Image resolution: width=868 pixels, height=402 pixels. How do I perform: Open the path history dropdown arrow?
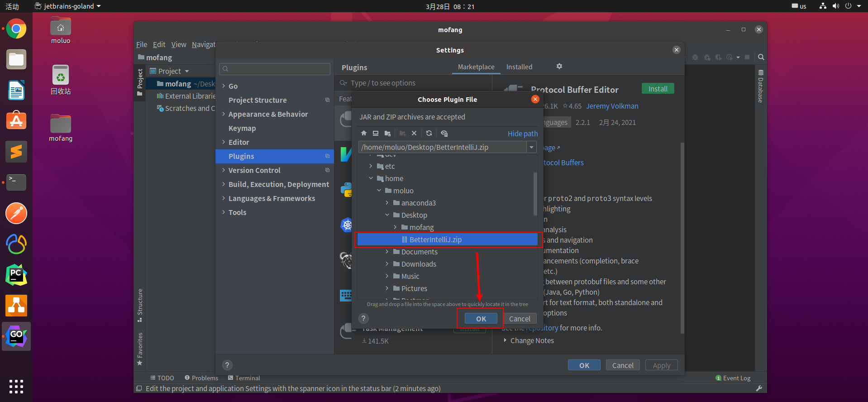pyautogui.click(x=532, y=147)
